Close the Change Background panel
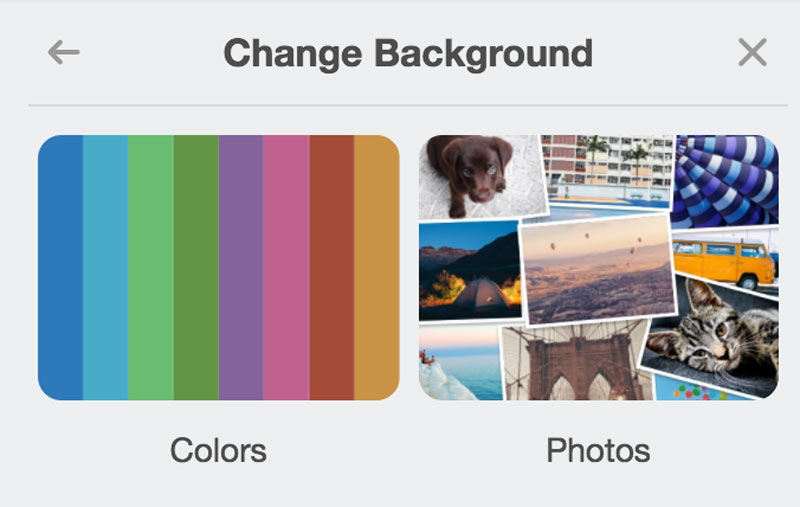Viewport: 800px width, 507px height. coord(752,52)
